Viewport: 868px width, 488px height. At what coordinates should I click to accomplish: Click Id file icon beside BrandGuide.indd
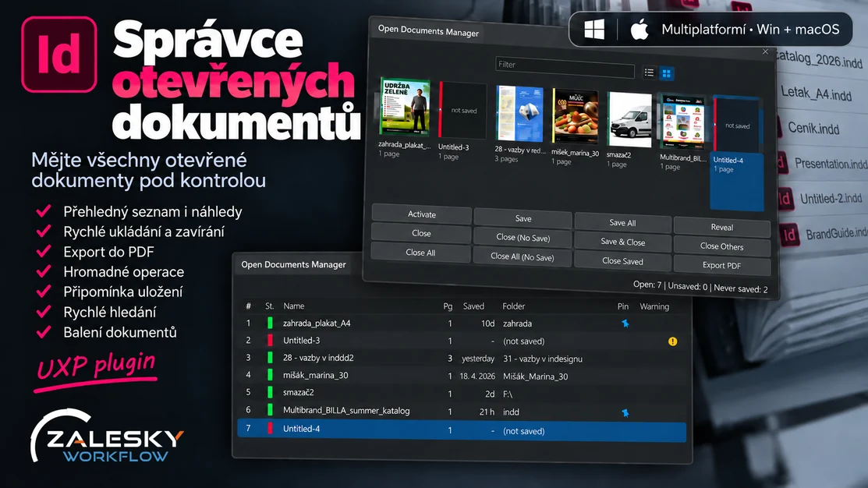point(789,235)
